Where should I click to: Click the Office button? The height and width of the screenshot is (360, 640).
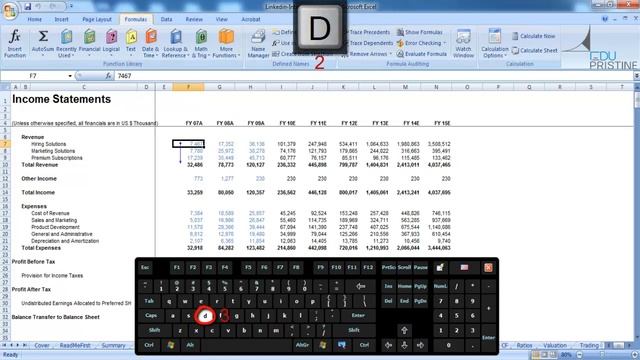[9, 10]
